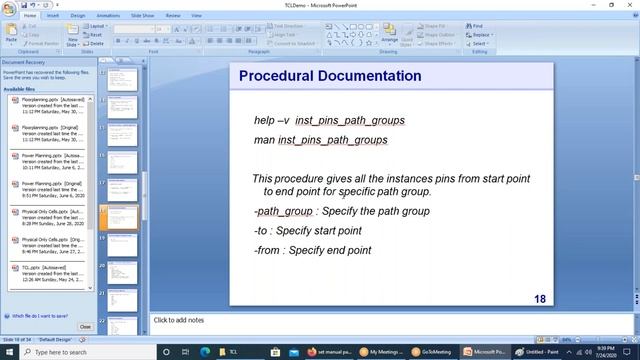This screenshot has height=360, width=640.
Task: Open the View ribbon tab
Action: coord(196,16)
